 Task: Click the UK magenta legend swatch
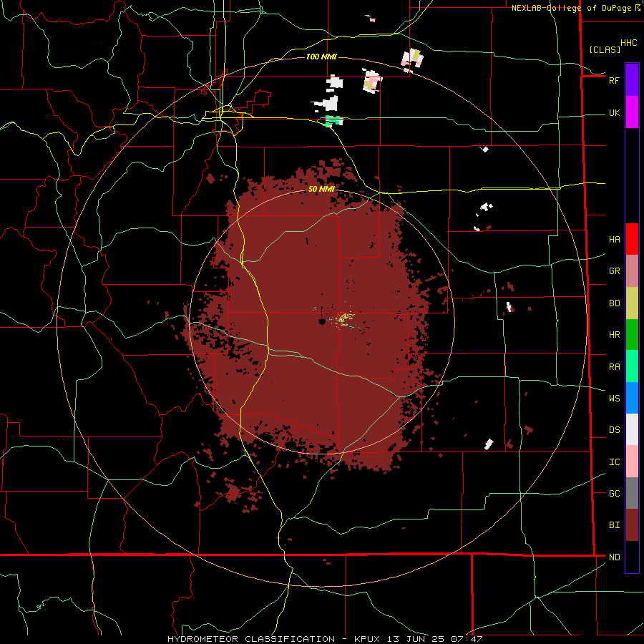point(632,112)
